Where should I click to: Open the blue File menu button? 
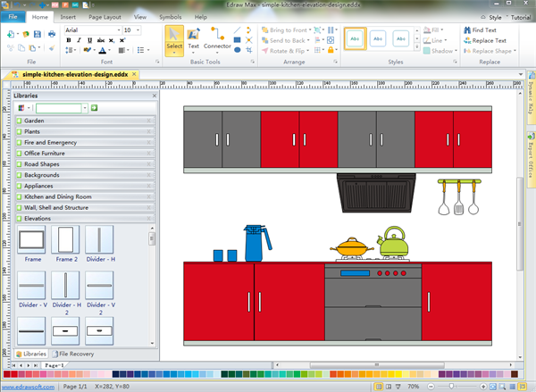point(13,17)
